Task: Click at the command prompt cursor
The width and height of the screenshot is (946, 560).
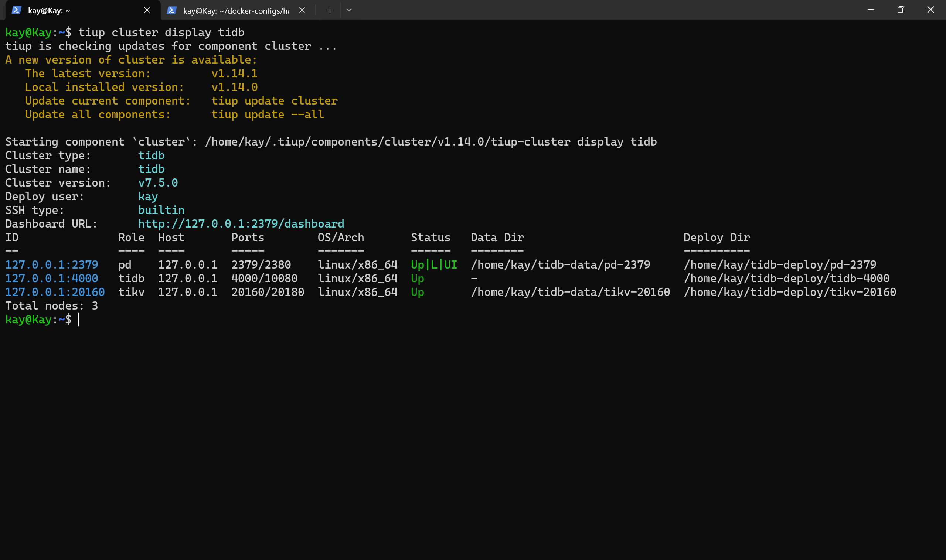Action: click(x=78, y=320)
